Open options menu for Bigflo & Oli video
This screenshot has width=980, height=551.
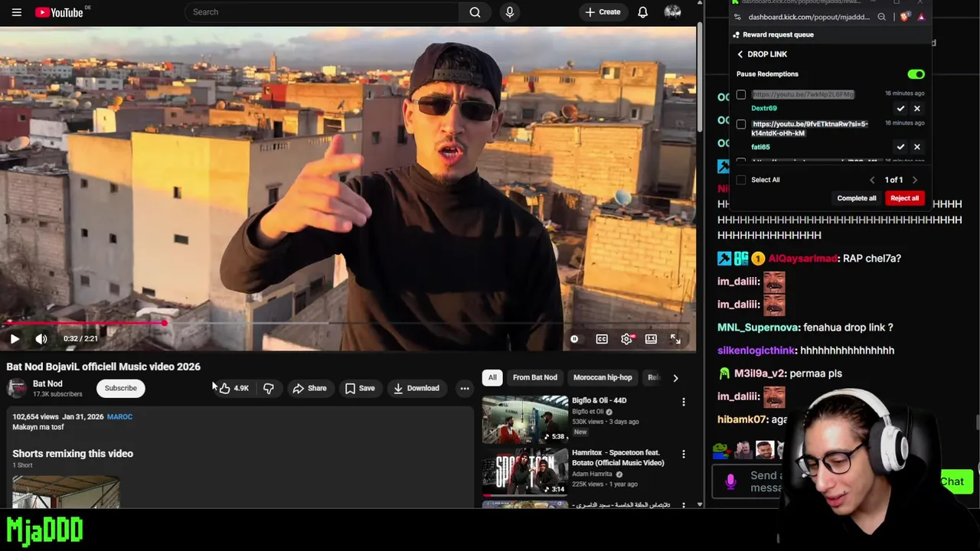coord(684,402)
